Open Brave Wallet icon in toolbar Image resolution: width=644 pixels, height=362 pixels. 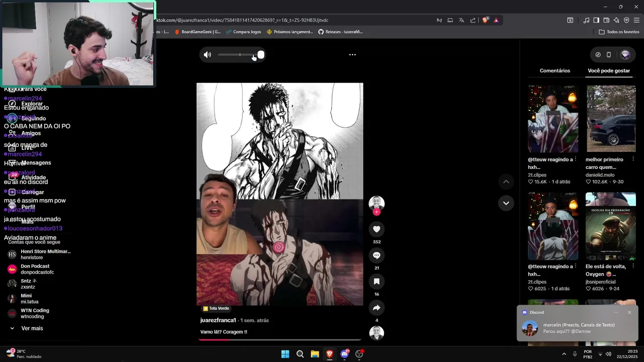pyautogui.click(x=606, y=20)
